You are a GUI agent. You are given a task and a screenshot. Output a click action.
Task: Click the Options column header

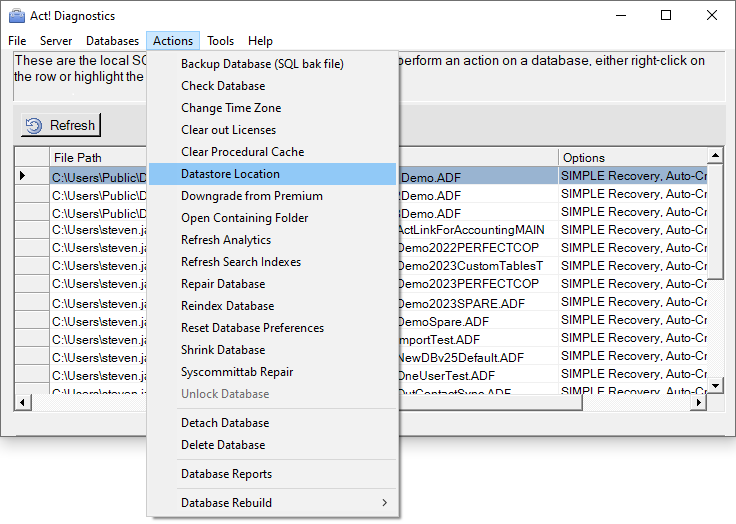pos(630,157)
